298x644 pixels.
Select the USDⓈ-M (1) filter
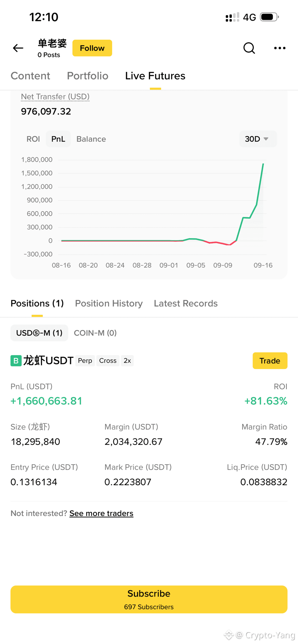coord(39,333)
